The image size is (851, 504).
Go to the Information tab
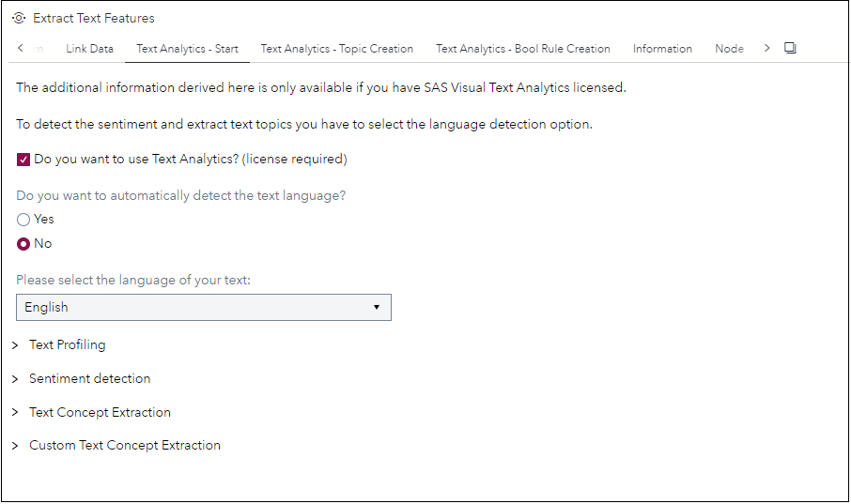click(x=662, y=48)
